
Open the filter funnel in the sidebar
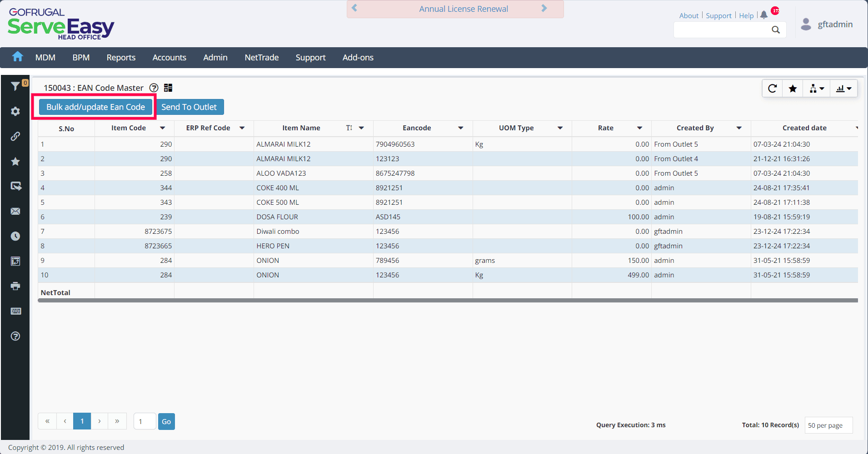(15, 86)
